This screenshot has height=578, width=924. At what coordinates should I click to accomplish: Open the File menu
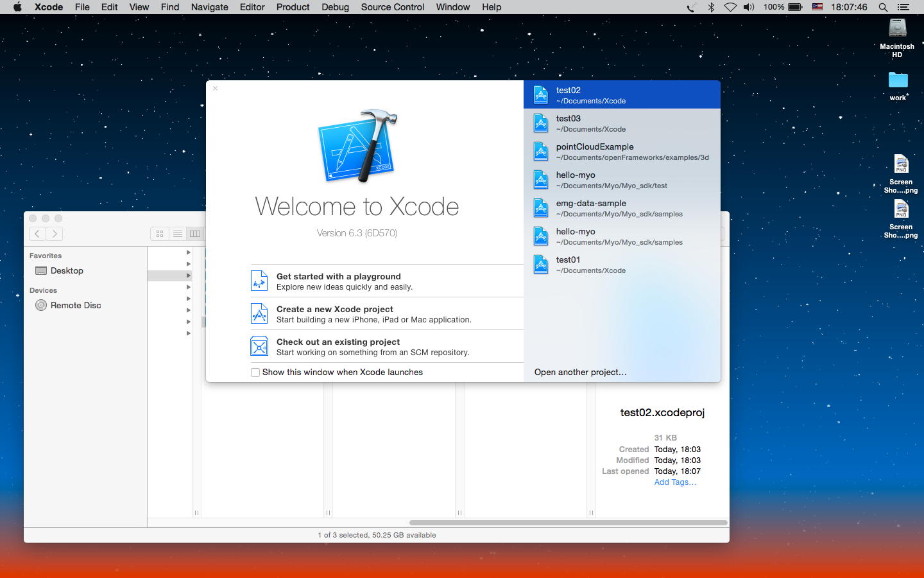tap(82, 7)
